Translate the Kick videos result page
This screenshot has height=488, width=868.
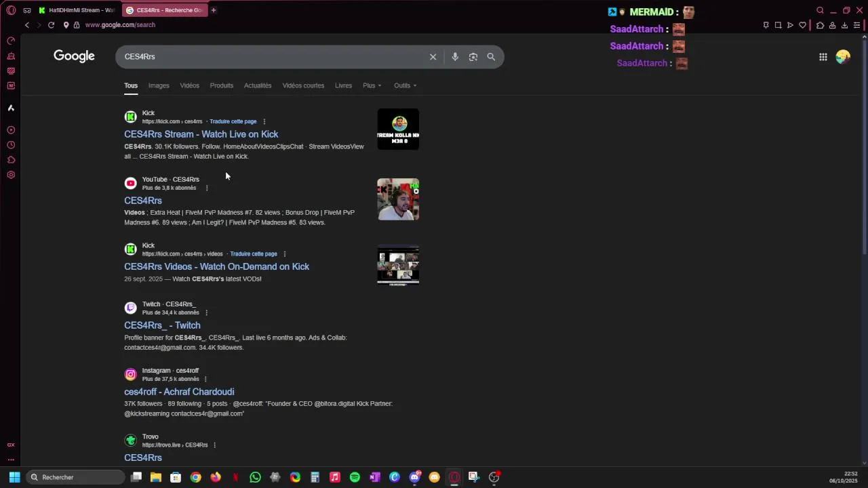click(x=254, y=254)
